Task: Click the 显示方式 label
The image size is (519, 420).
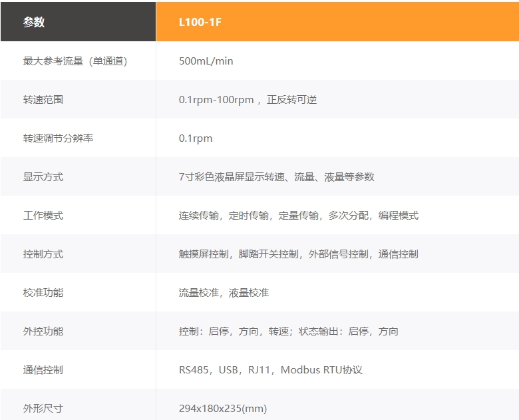Action: pos(43,177)
